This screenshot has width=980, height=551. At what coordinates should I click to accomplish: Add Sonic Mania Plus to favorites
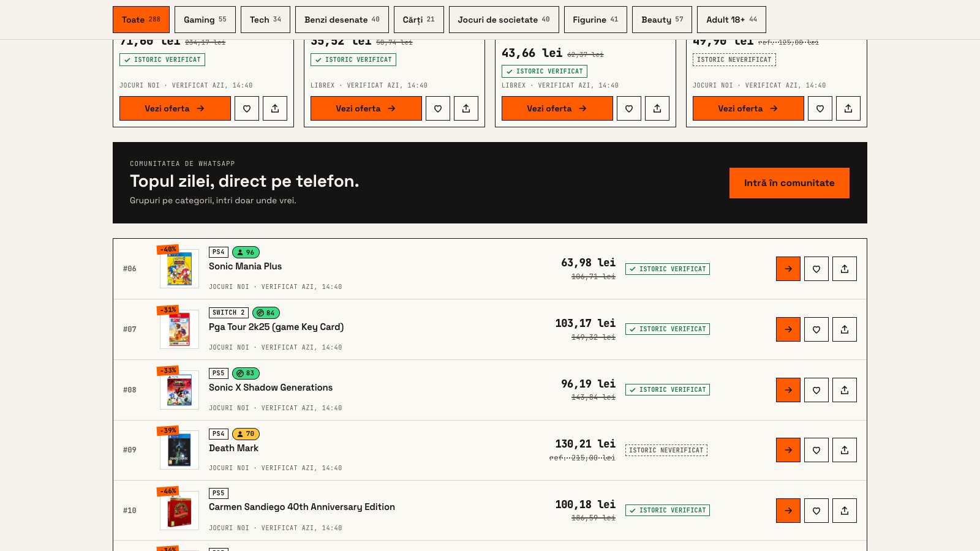(816, 269)
